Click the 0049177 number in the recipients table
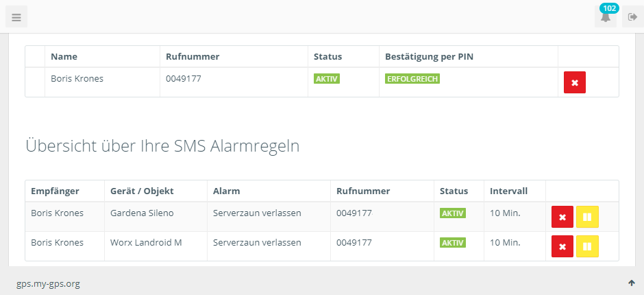 coord(184,79)
